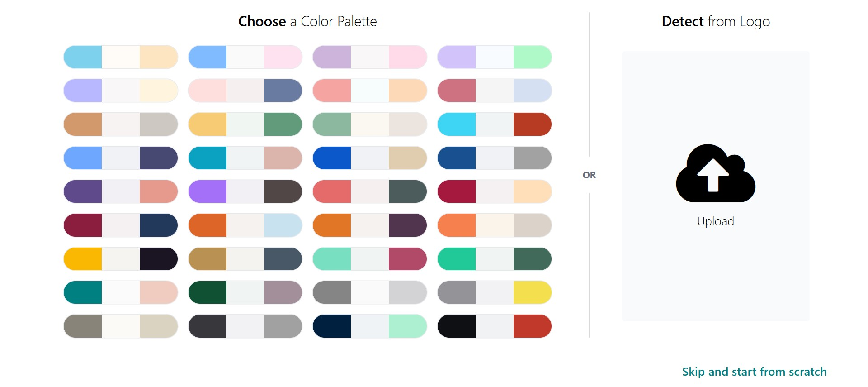Viewport: 868px width, 387px height.
Task: Pick the teal and pale pink palette
Action: 121,292
